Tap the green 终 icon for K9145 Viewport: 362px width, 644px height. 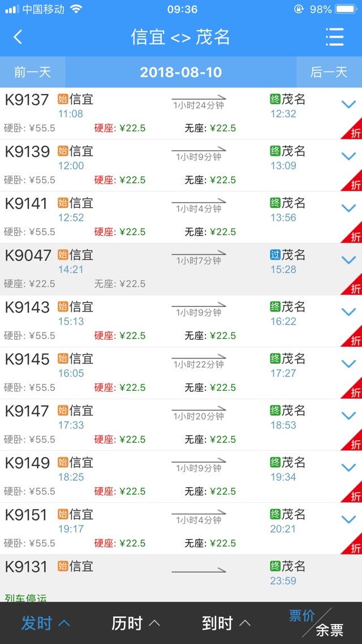click(275, 359)
